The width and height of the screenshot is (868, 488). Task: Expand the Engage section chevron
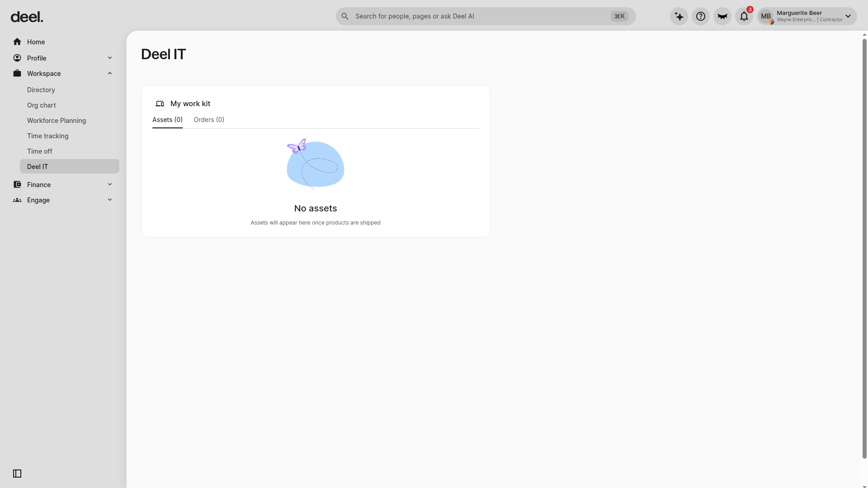[110, 200]
